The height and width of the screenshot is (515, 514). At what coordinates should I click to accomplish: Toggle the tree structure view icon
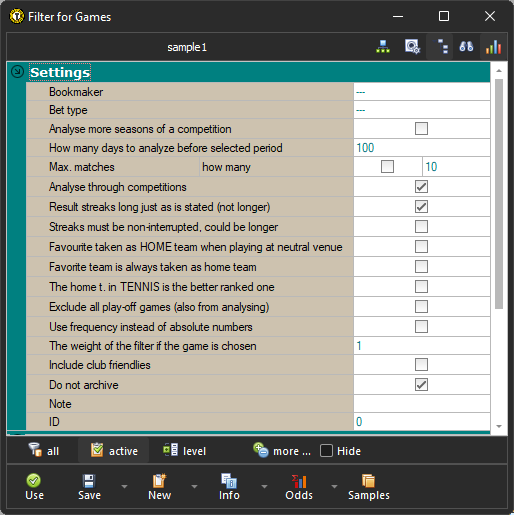[x=442, y=47]
